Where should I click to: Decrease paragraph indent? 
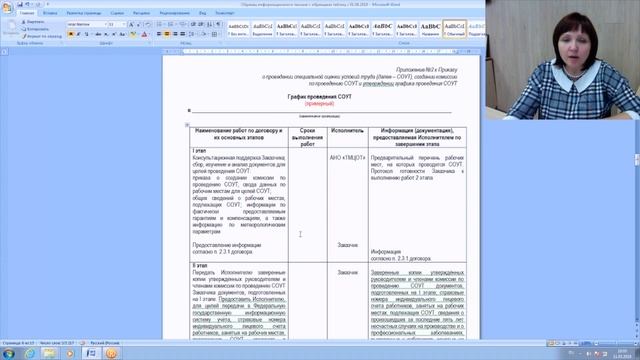click(x=193, y=24)
